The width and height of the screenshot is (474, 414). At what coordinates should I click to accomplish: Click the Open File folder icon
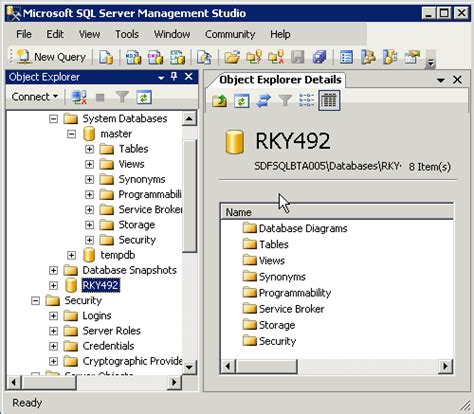coord(232,57)
